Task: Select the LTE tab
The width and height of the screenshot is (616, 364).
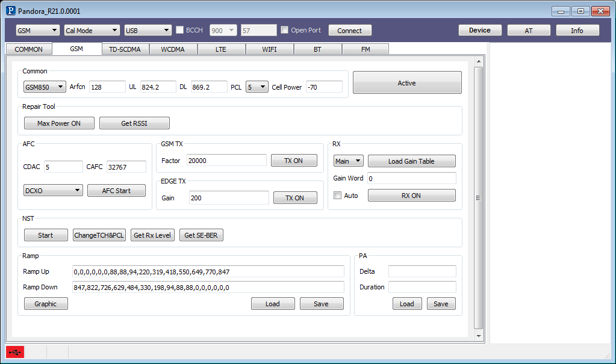Action: tap(221, 49)
